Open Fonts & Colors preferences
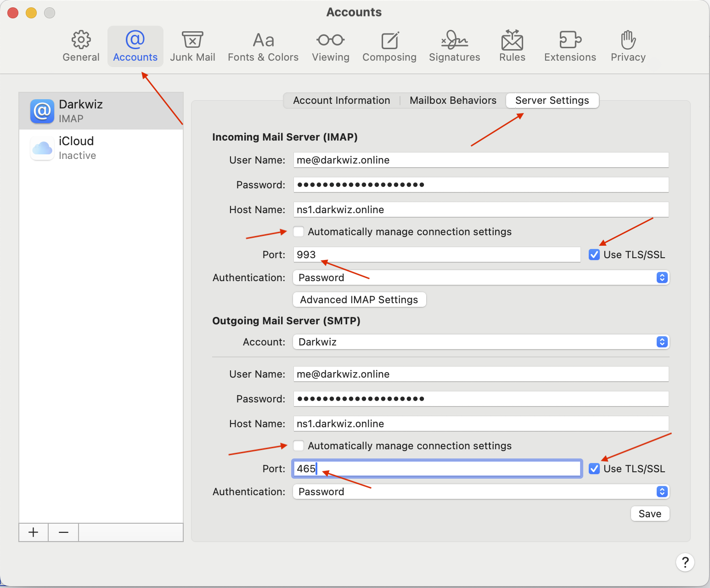The width and height of the screenshot is (710, 588). (263, 46)
